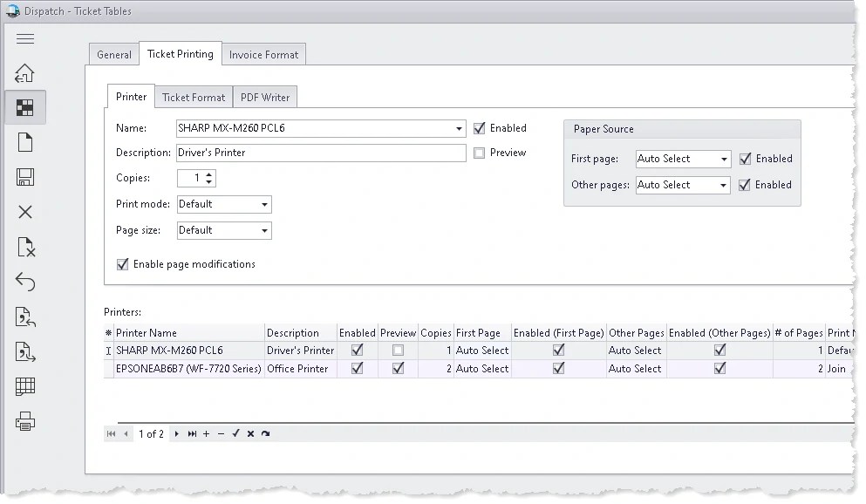
Task: Open the table grid icon in the sidebar
Action: [x=25, y=386]
